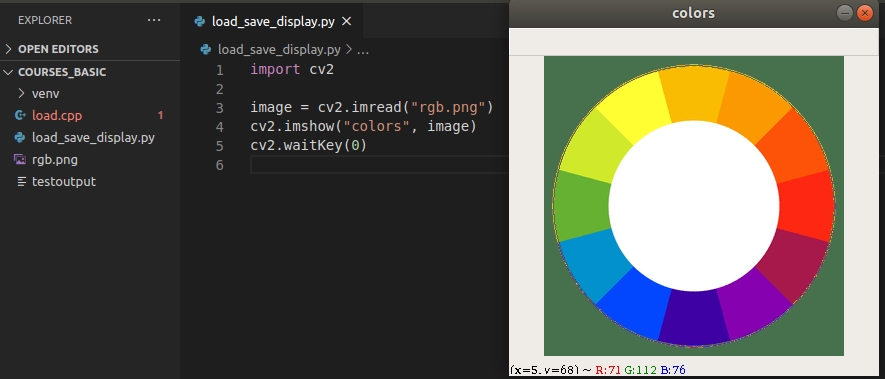Place cursor on empty line 6 in editor

(x=378, y=165)
